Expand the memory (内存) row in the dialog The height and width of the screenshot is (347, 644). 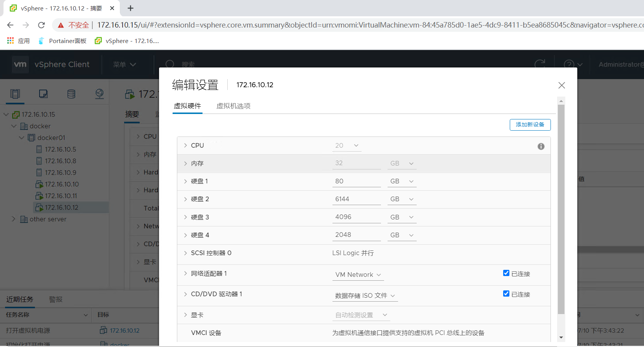[x=185, y=164]
